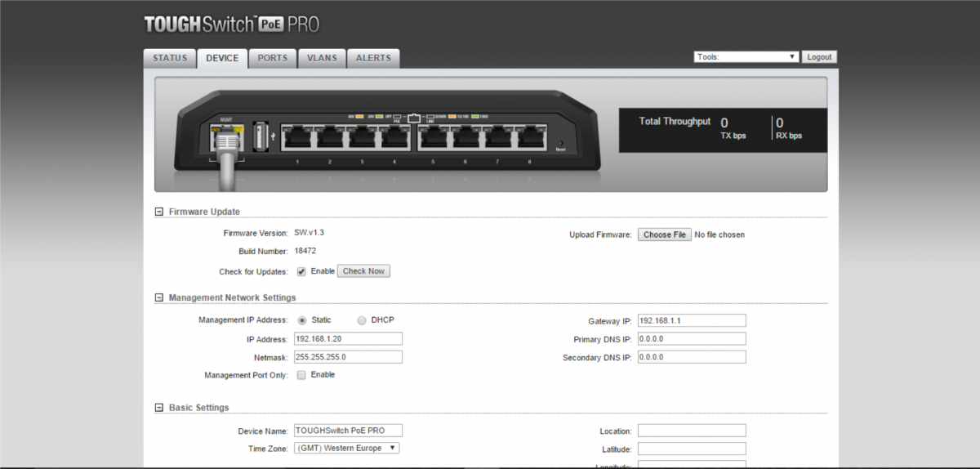Click the Latitude field

(692, 449)
